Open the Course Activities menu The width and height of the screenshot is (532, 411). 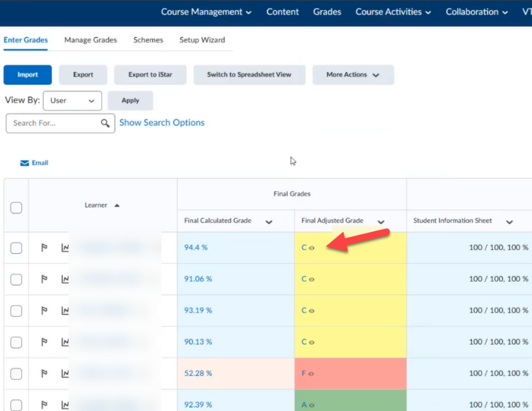pos(393,12)
